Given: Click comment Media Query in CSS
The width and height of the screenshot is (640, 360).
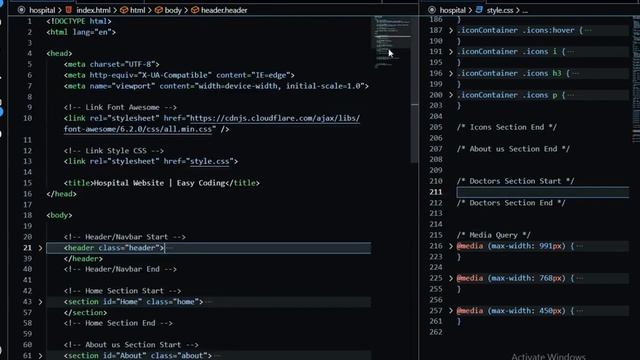Looking at the screenshot, I should [494, 236].
